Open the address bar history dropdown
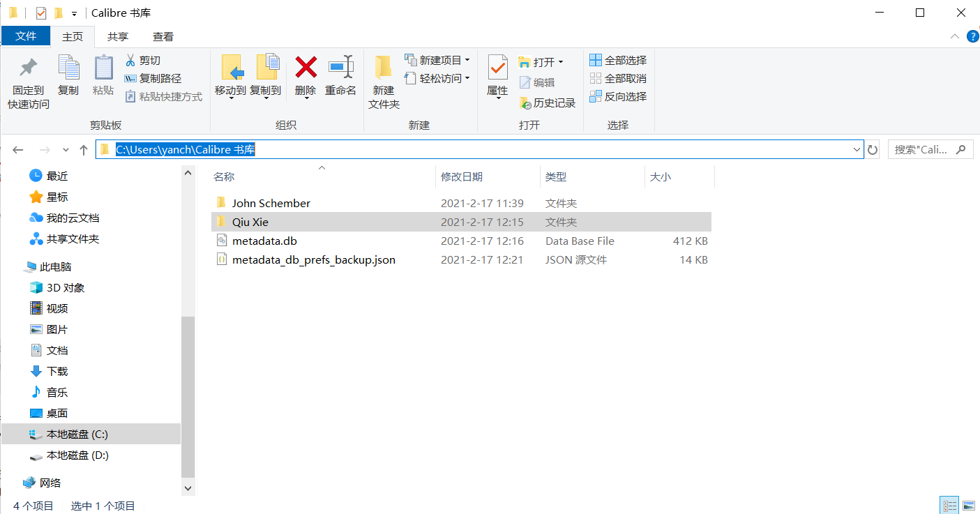The height and width of the screenshot is (514, 980). [x=857, y=149]
